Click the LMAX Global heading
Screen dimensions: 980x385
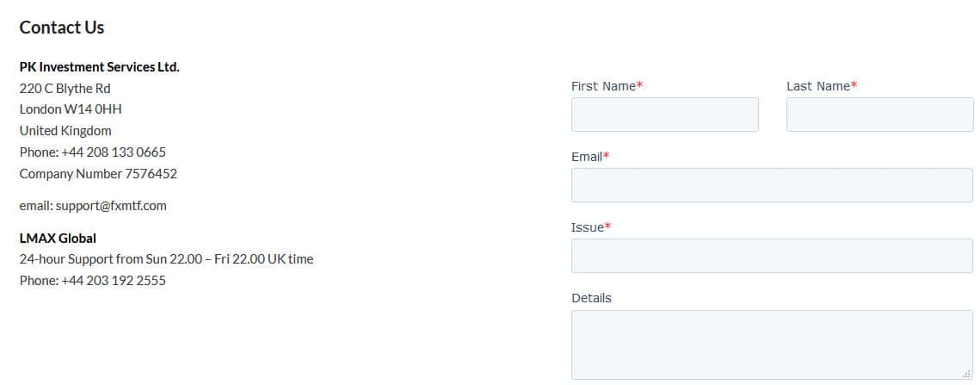pyautogui.click(x=58, y=239)
